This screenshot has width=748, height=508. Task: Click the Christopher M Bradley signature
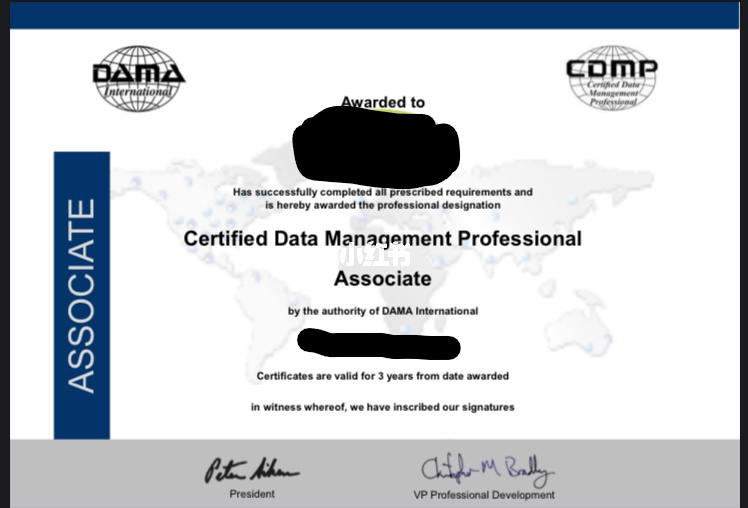tap(487, 470)
